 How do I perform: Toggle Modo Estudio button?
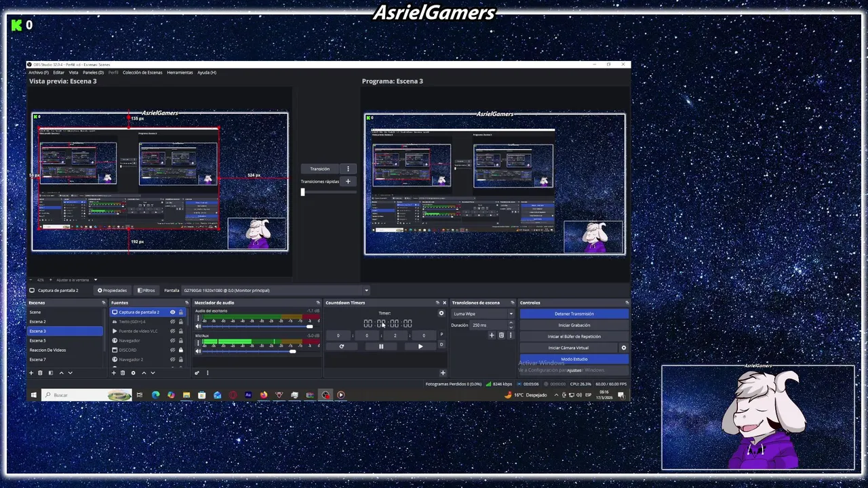[x=574, y=359]
